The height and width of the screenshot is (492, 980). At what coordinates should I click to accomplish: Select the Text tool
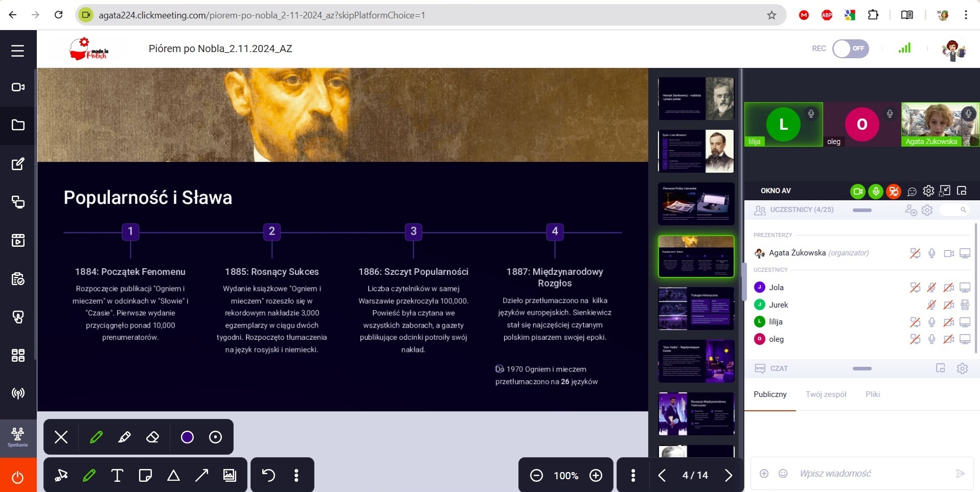[x=117, y=476]
